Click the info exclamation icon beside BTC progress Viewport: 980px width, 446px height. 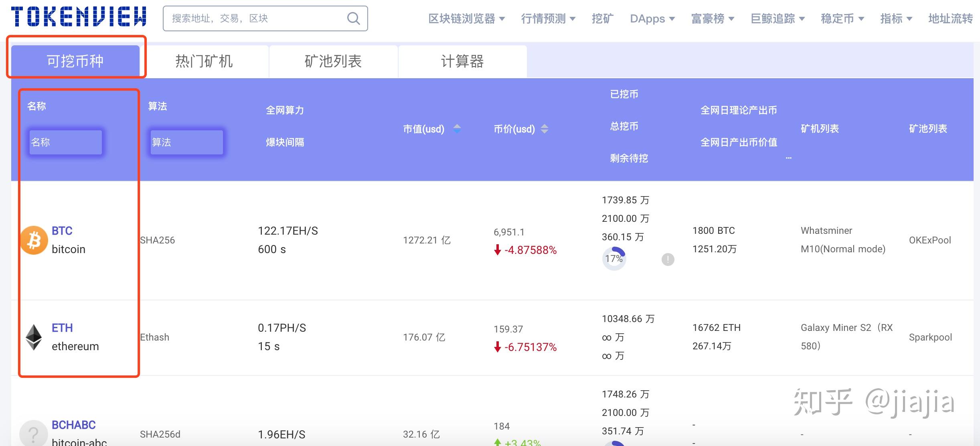click(x=668, y=259)
